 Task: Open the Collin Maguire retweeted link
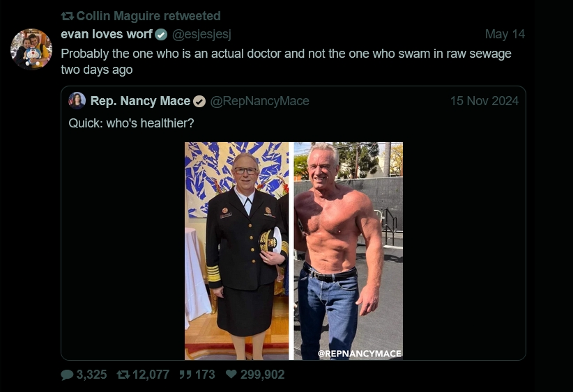(148, 16)
